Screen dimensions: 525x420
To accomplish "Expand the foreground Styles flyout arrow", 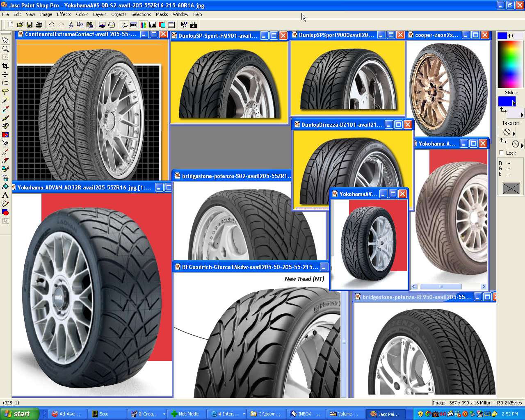I will coord(514,103).
